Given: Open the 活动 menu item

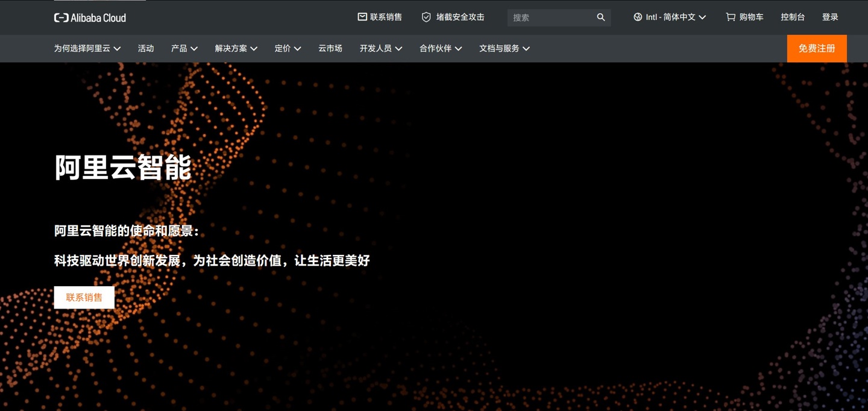Looking at the screenshot, I should 146,48.
